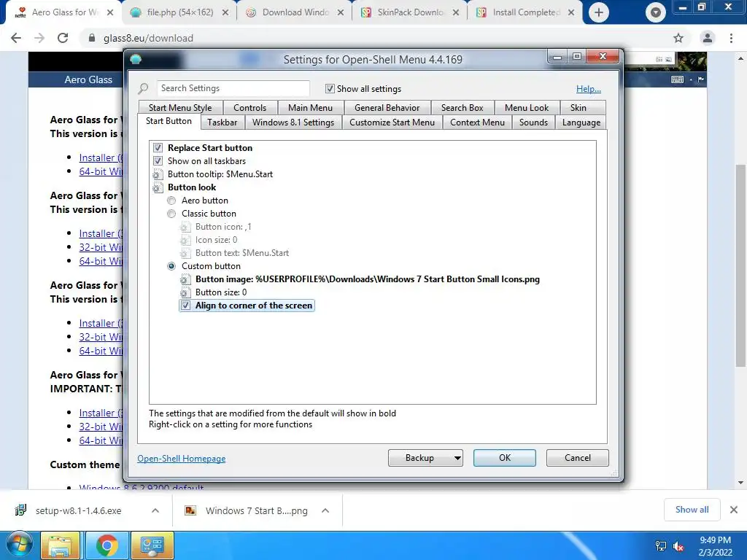Click the gear icon next to Button tooltip
This screenshot has width=747, height=560.
pos(158,174)
